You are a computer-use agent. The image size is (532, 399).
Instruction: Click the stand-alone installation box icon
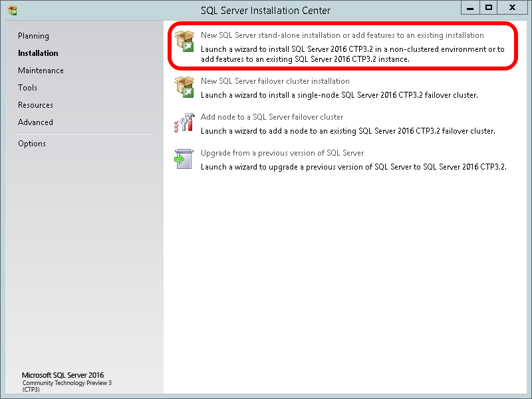tap(184, 41)
